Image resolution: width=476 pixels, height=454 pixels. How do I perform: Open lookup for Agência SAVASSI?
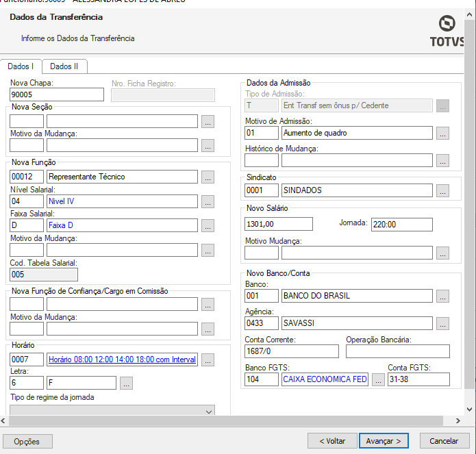coord(442,323)
